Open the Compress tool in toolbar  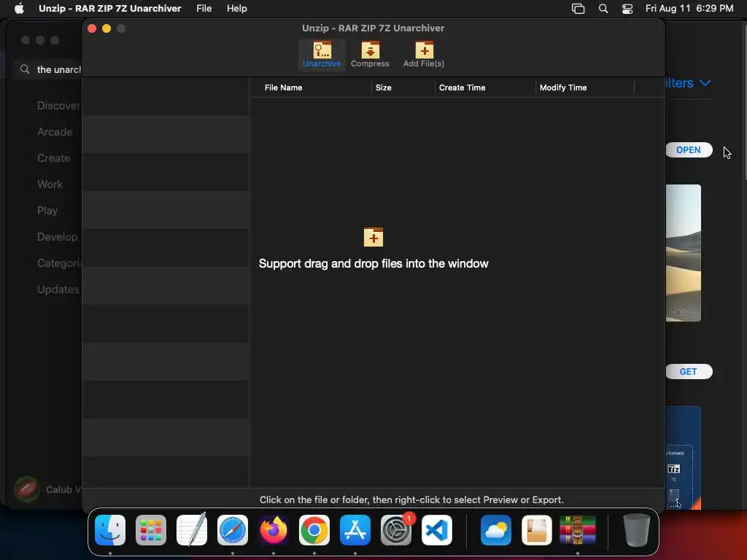[370, 54]
